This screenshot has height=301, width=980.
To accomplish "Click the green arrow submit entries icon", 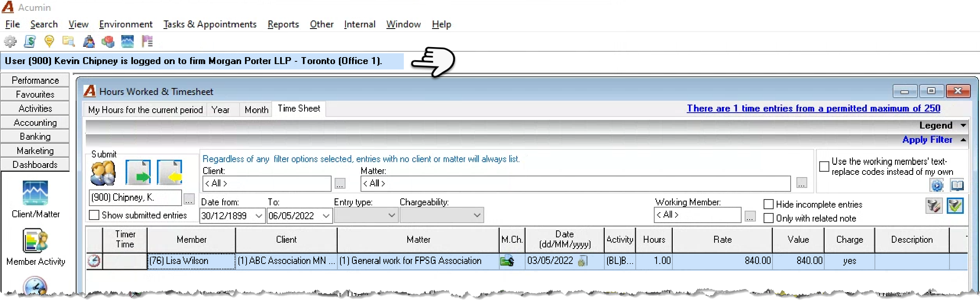I will (x=138, y=172).
